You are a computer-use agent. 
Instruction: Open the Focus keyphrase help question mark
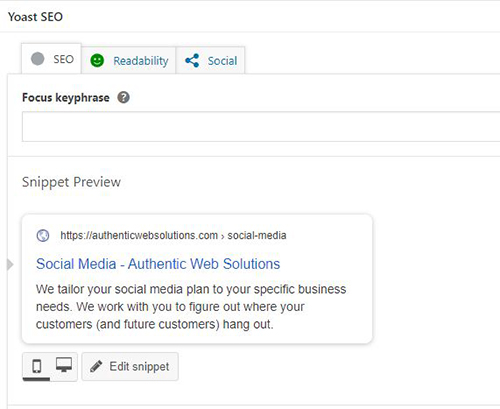coord(123,98)
